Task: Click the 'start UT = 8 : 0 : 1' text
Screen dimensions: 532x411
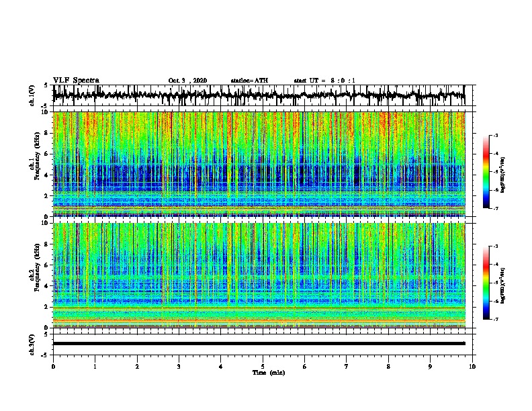Action: click(x=324, y=81)
